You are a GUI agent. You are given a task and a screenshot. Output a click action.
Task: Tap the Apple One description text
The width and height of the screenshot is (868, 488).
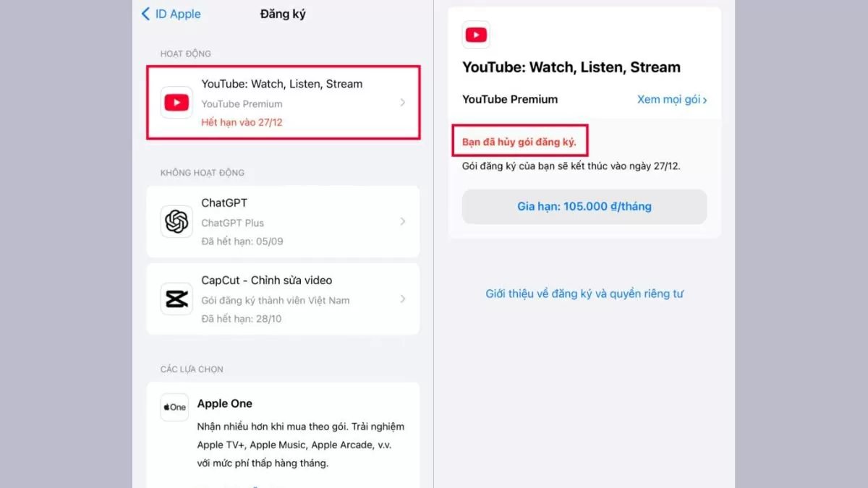tap(299, 445)
